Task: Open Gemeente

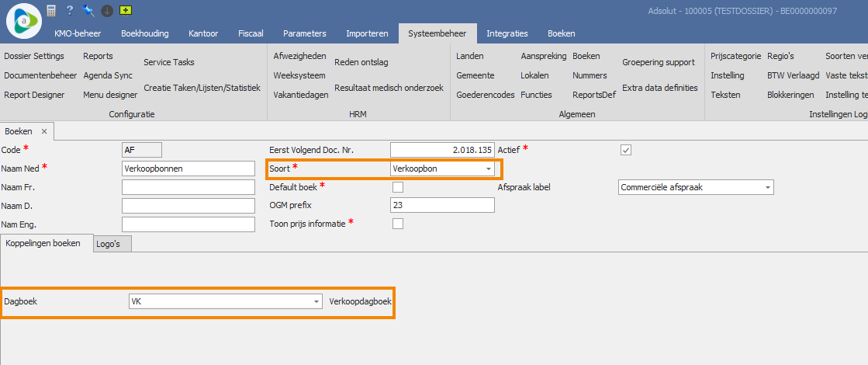Action: tap(475, 75)
